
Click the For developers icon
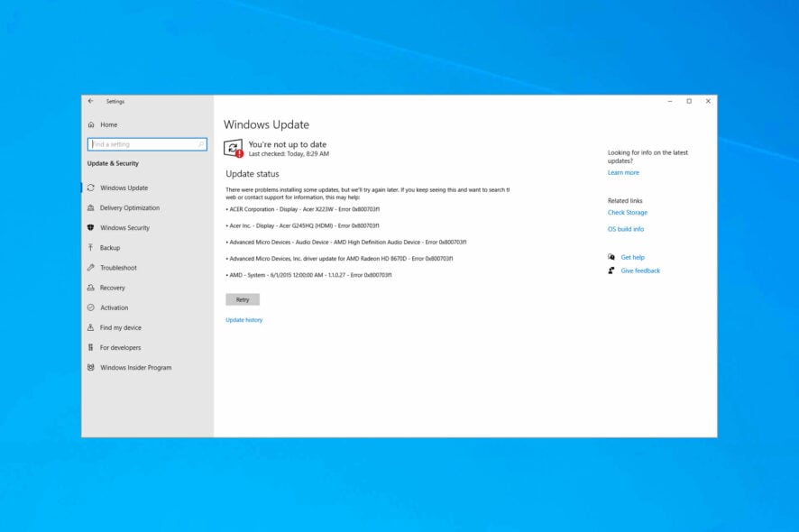click(91, 347)
